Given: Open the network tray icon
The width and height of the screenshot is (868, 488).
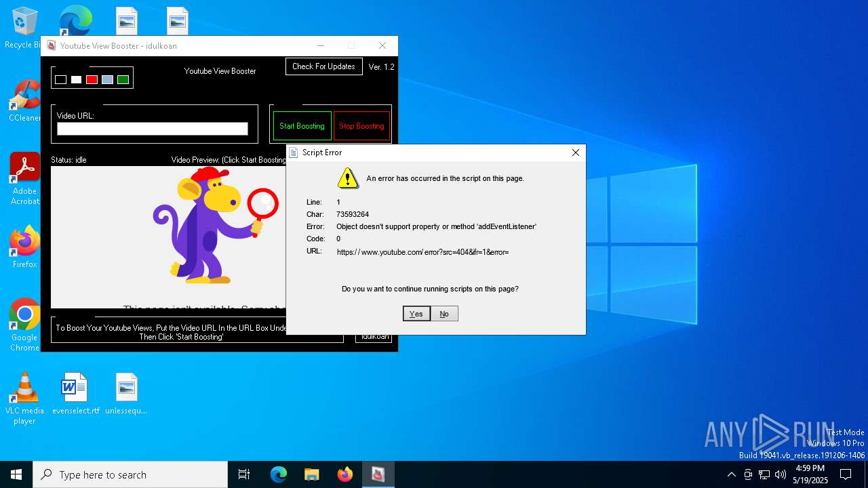Looking at the screenshot, I should point(764,474).
